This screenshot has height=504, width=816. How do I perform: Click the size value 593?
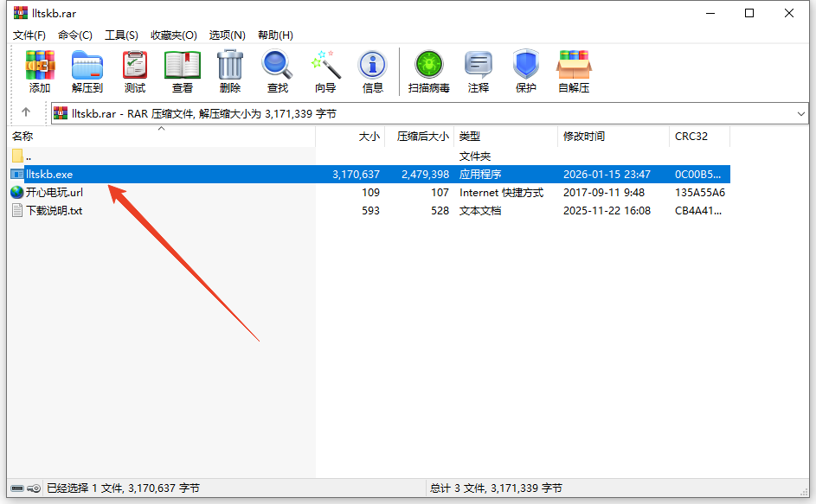point(370,211)
